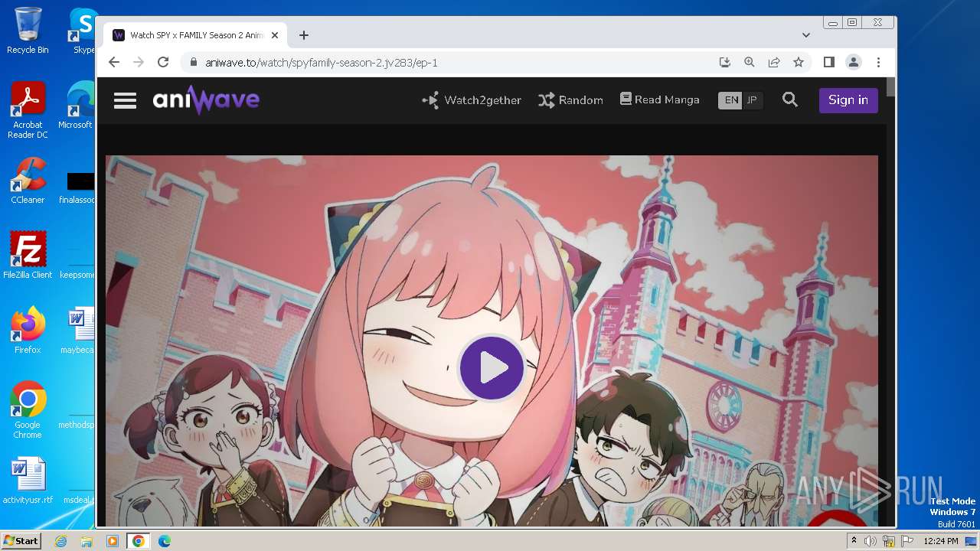The height and width of the screenshot is (551, 980).
Task: Go forward in Chrome
Action: pyautogui.click(x=139, y=62)
